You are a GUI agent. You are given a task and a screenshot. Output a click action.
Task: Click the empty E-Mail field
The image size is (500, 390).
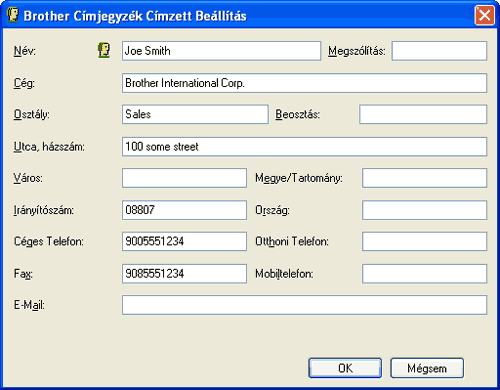click(304, 305)
